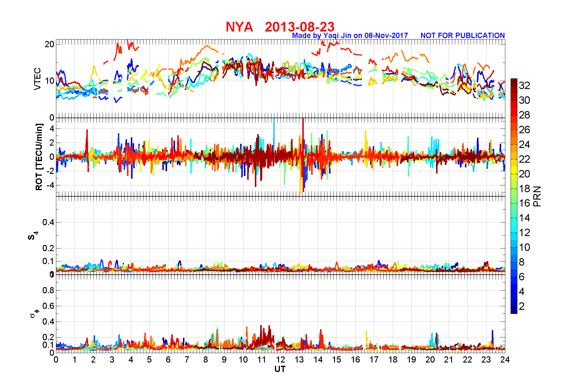Image resolution: width=561 pixels, height=392 pixels.
Task: Click the "Made by Yaqi Jin on 08-Nov-2017" credit
Action: coord(350,36)
